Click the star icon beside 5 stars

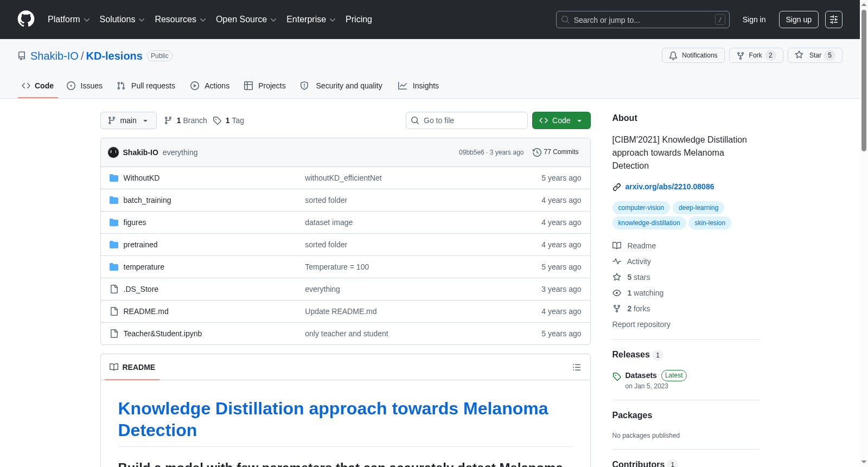617,277
